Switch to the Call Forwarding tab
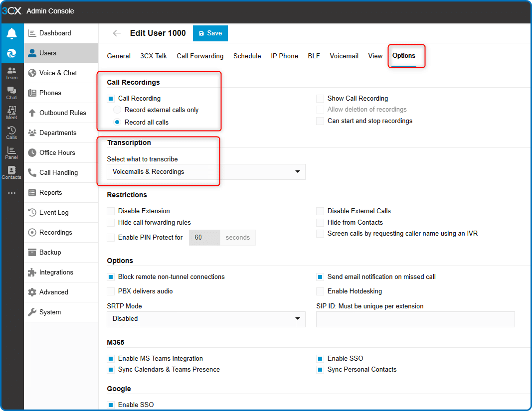Screen dimensions: 532x411 [200, 56]
